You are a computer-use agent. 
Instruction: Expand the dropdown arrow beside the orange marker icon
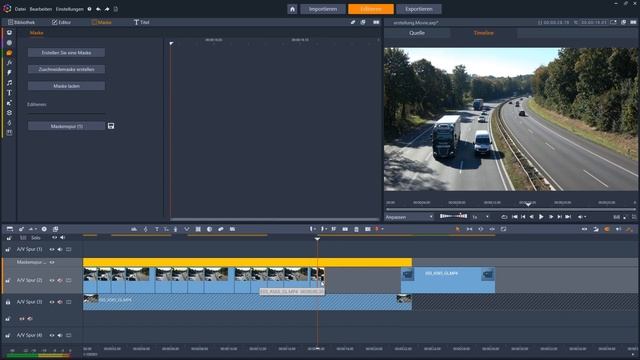point(382,229)
